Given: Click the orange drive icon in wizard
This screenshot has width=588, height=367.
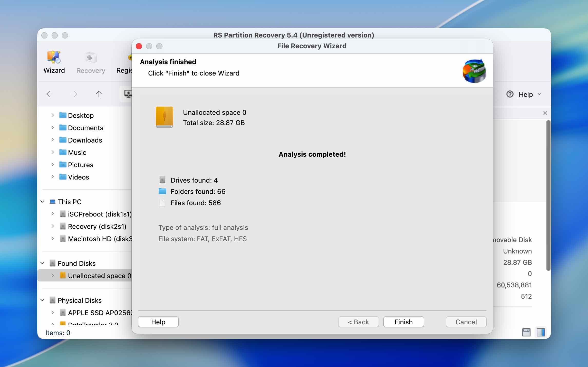Looking at the screenshot, I should (165, 117).
